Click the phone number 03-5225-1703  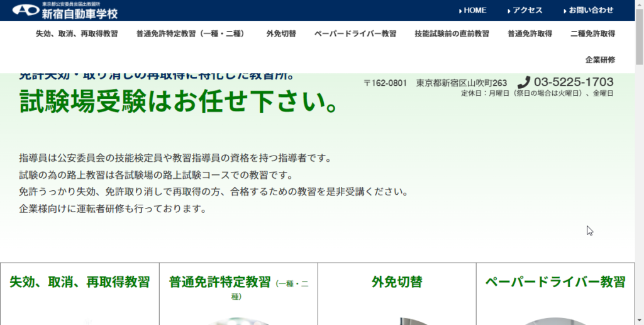click(x=574, y=82)
